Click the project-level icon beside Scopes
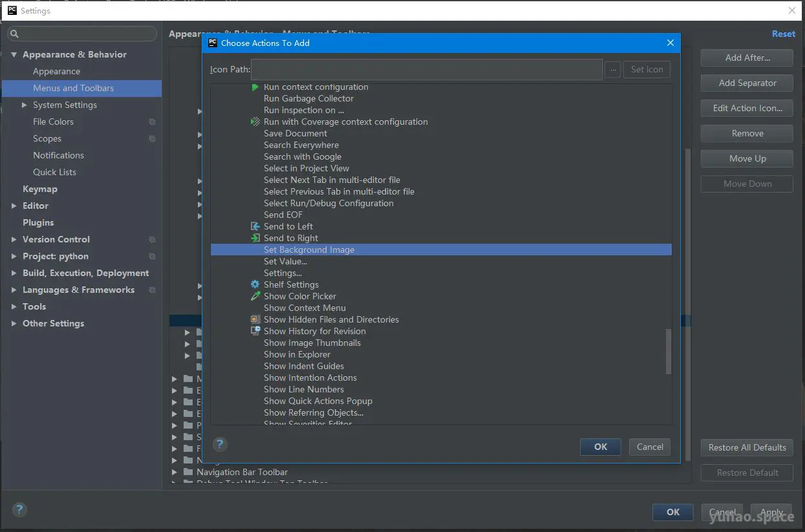This screenshot has height=532, width=805. point(153,138)
